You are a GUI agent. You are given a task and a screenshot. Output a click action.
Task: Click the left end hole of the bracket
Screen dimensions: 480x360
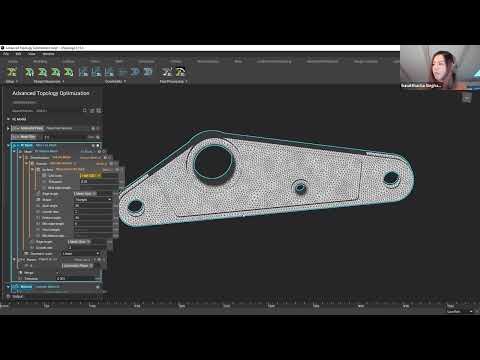coord(135,206)
